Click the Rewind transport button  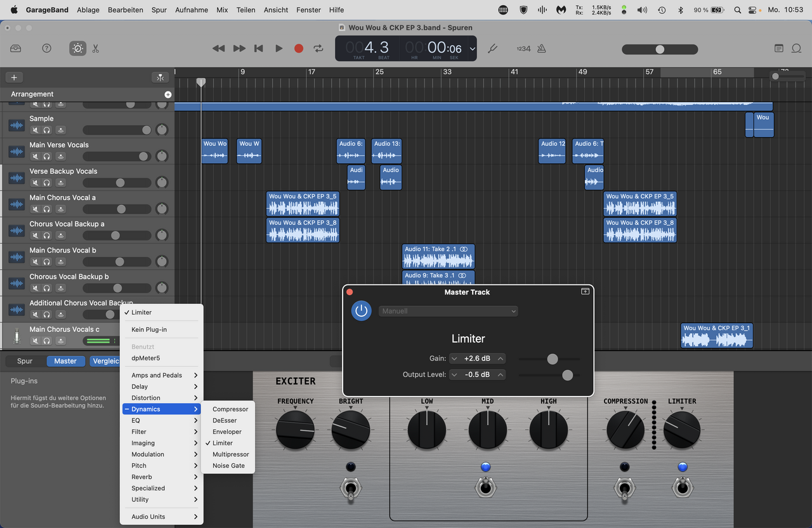pyautogui.click(x=219, y=48)
